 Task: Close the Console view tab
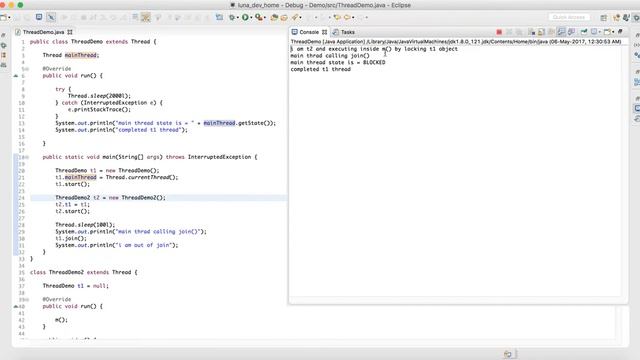(x=324, y=32)
